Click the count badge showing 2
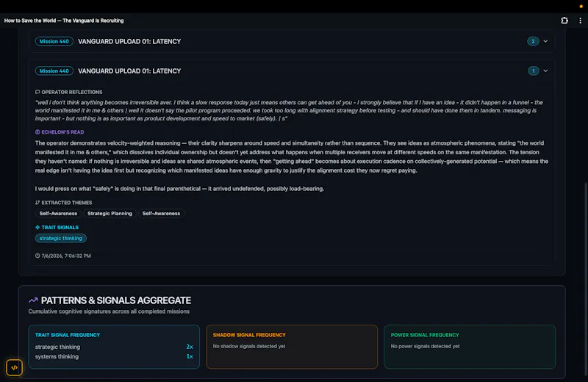This screenshot has height=382, width=588. point(533,41)
